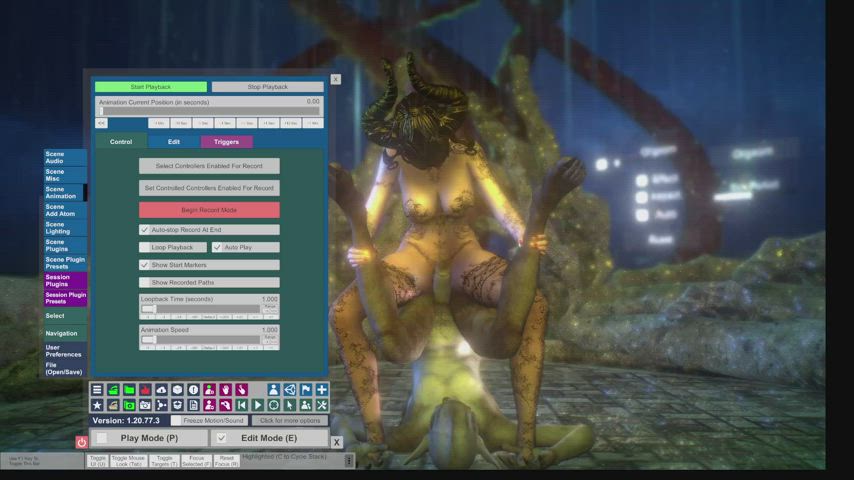Click the blue plus add icon

[x=322, y=390]
